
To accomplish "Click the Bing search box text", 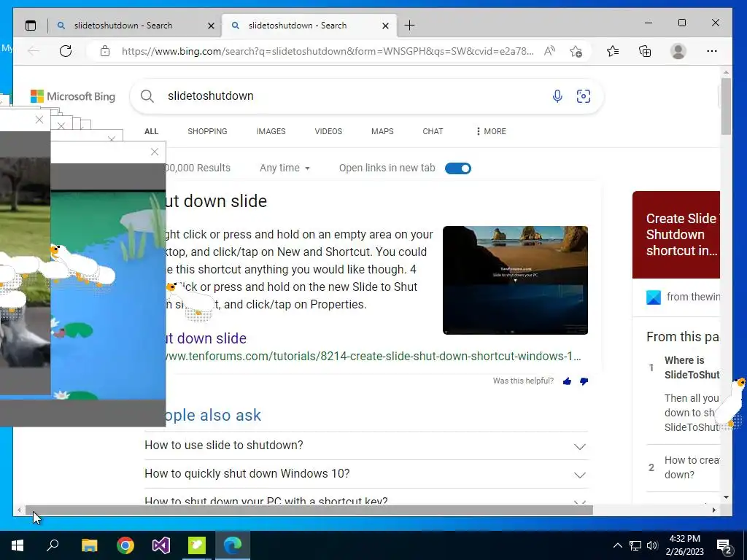I will (210, 96).
